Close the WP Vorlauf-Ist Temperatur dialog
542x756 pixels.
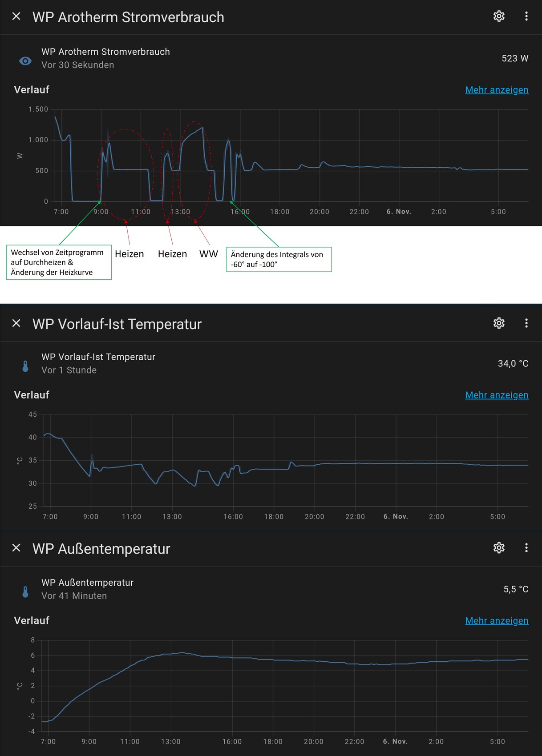tap(16, 323)
